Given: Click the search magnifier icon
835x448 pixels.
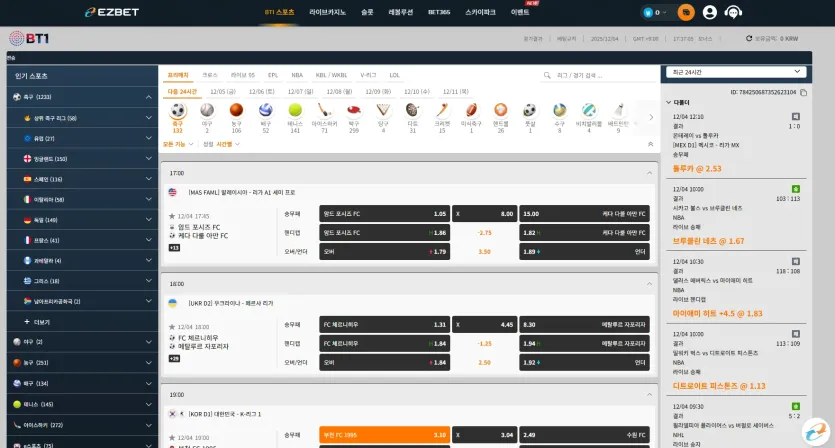Looking at the screenshot, I should [547, 76].
